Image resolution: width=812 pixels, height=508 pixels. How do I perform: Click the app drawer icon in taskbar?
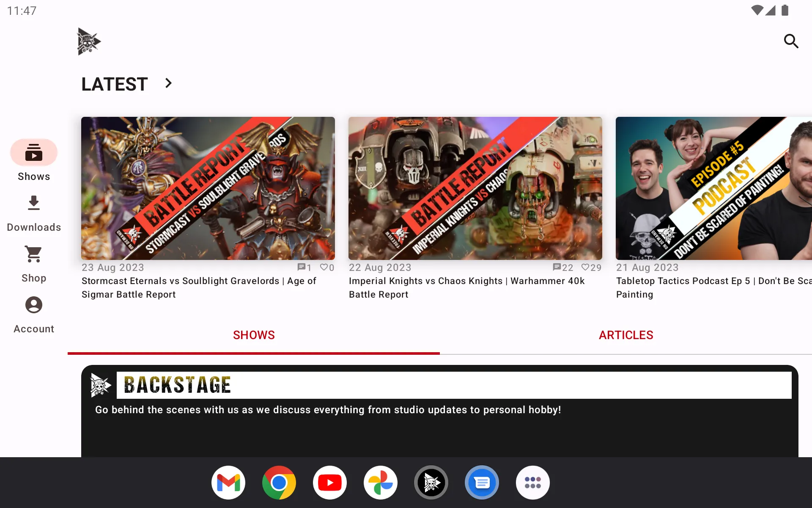(532, 482)
